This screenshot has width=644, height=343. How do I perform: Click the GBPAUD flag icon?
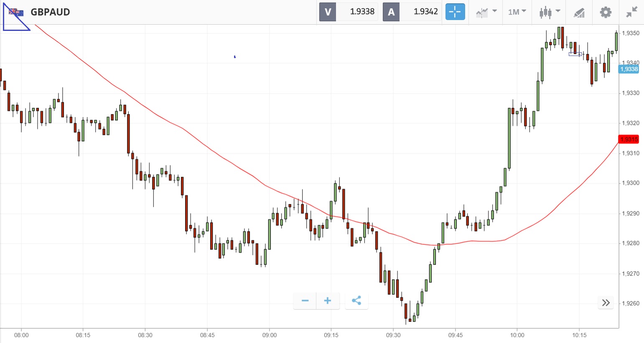click(x=16, y=12)
